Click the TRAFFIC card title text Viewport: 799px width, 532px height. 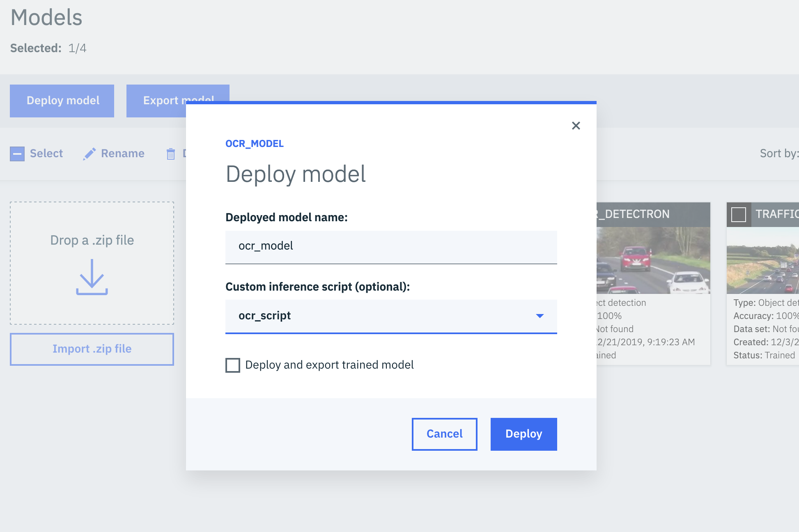777,214
